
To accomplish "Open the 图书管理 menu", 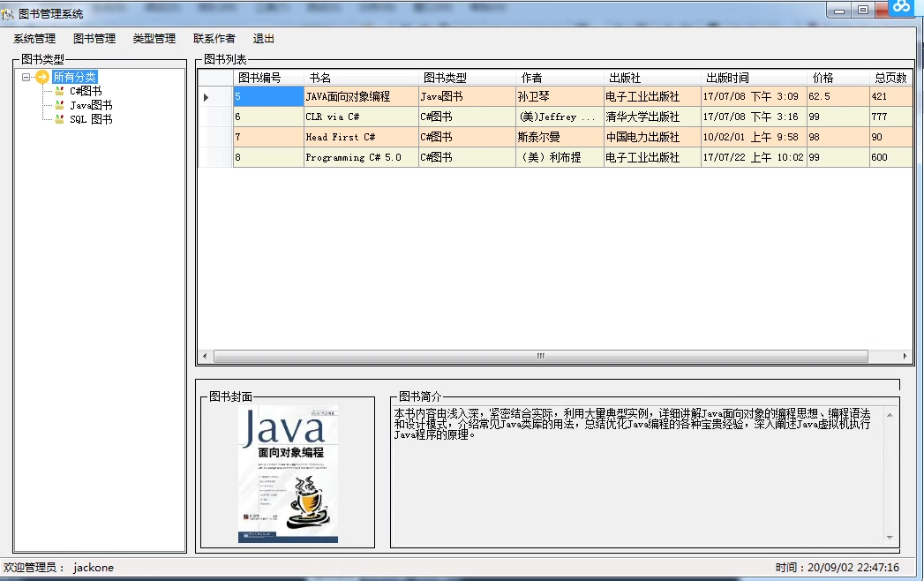I will click(94, 38).
